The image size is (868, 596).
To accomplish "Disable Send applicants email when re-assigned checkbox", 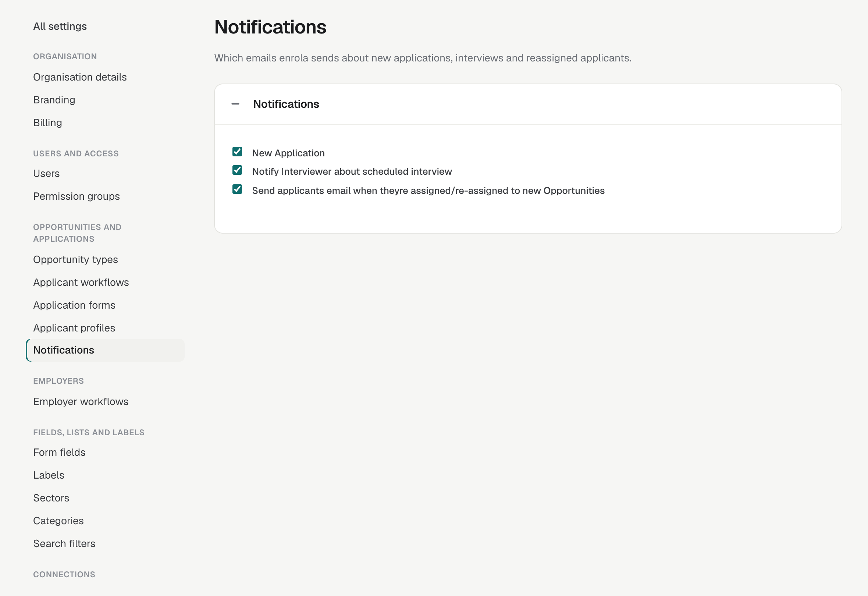I will (x=237, y=189).
